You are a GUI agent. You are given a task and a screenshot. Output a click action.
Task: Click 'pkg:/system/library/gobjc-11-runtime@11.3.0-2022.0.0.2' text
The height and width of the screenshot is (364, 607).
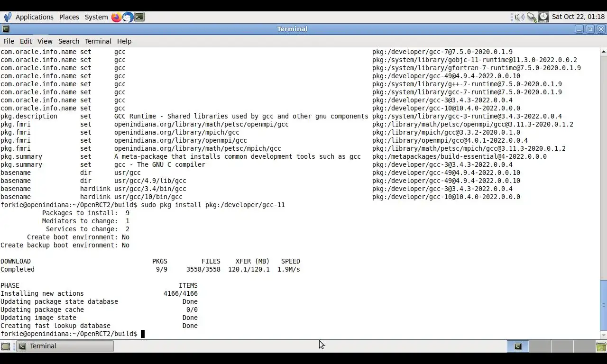point(475,60)
